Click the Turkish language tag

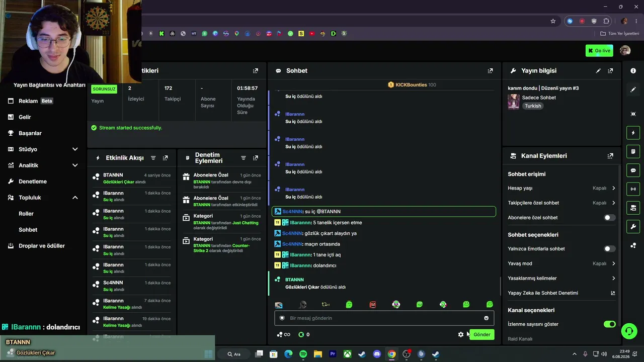pos(533,106)
